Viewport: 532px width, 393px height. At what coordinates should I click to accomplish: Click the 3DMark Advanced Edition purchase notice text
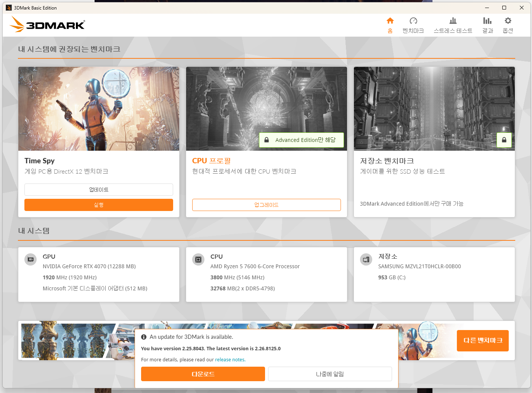click(412, 204)
